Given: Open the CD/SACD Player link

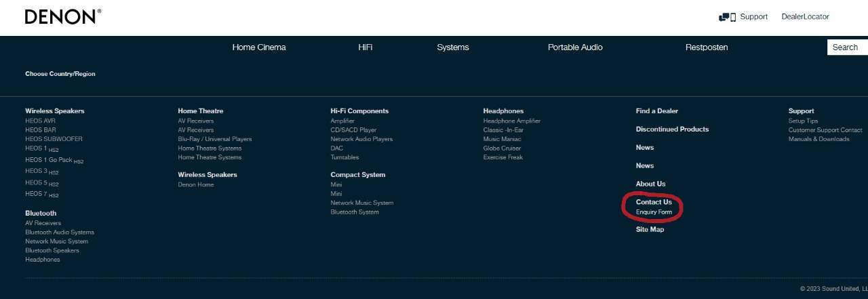Looking at the screenshot, I should point(353,130).
